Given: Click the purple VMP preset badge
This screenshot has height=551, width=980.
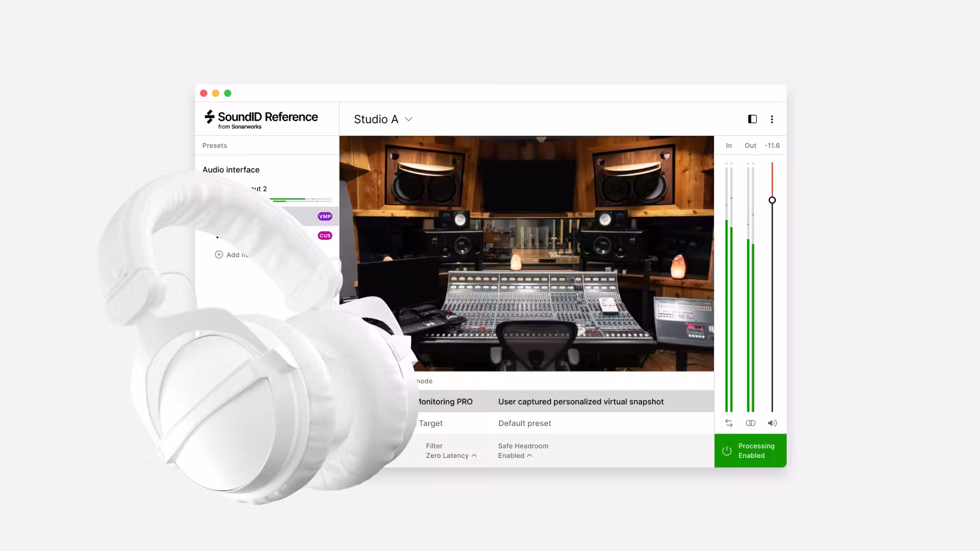Looking at the screenshot, I should click(x=325, y=216).
